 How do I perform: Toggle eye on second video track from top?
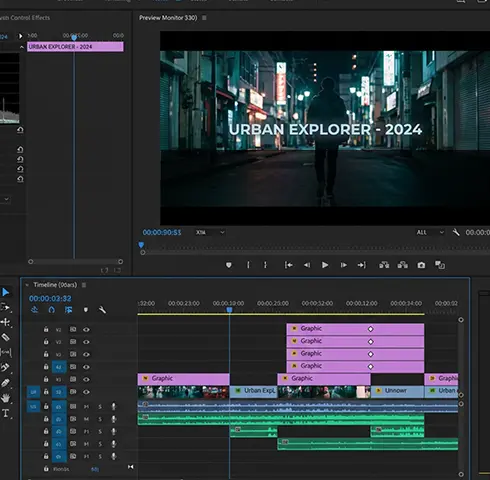click(86, 342)
